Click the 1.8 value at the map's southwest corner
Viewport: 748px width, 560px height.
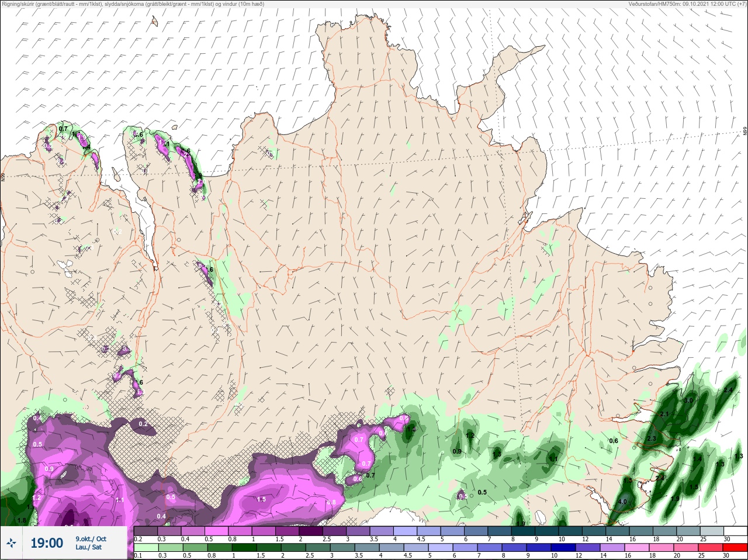(22, 520)
